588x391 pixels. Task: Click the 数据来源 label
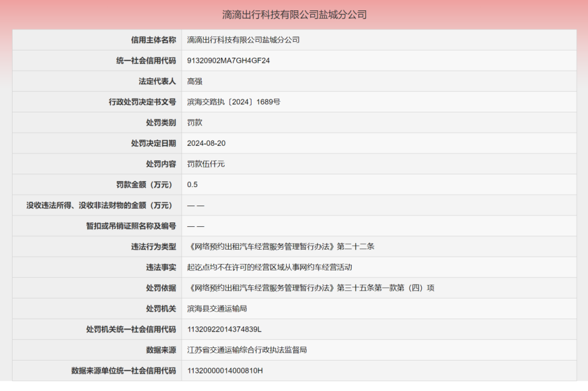161,350
